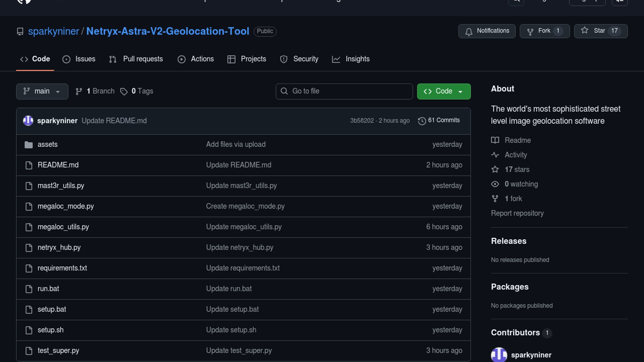Click the Fork icon button
Viewport: 644px width, 362px height.
pyautogui.click(x=530, y=31)
